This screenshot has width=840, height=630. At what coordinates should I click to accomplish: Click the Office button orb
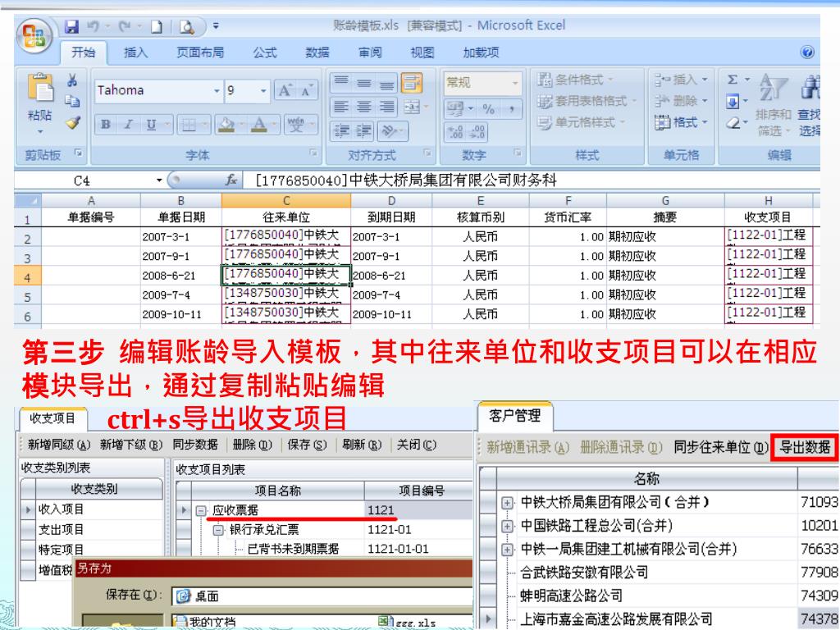pyautogui.click(x=34, y=36)
